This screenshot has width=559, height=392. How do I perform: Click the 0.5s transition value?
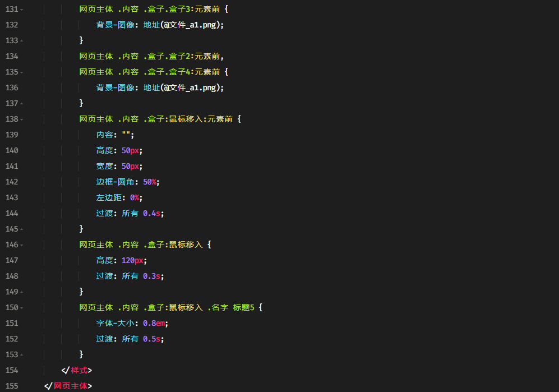[151, 339]
